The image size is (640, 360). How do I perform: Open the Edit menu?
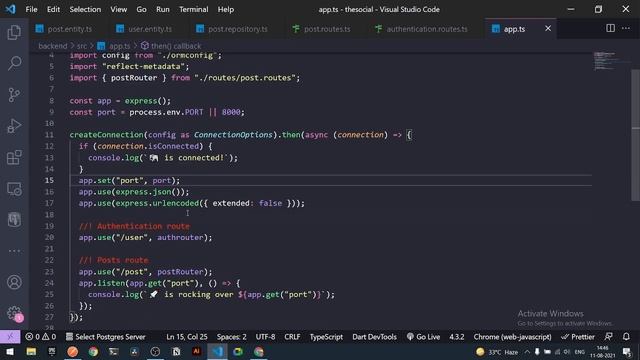[53, 9]
